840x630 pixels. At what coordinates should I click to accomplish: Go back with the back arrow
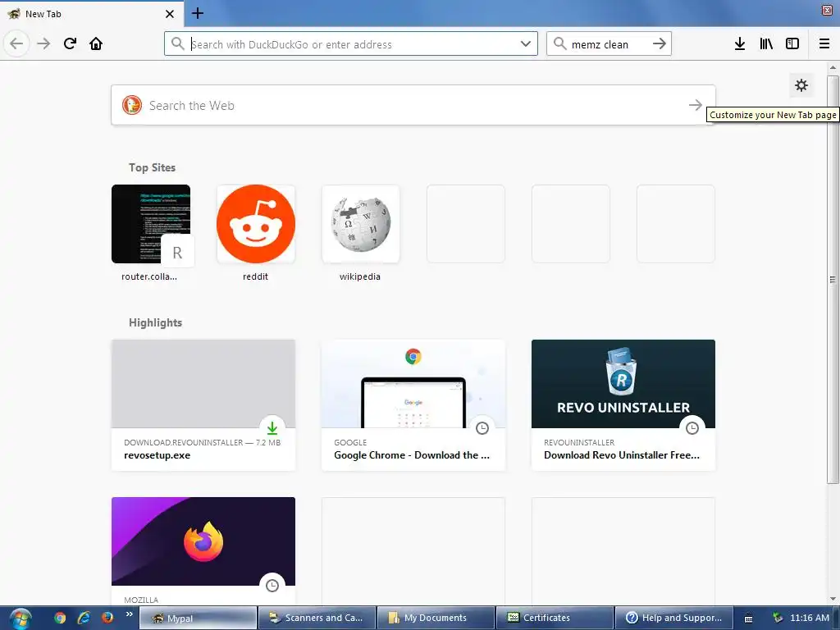16,43
